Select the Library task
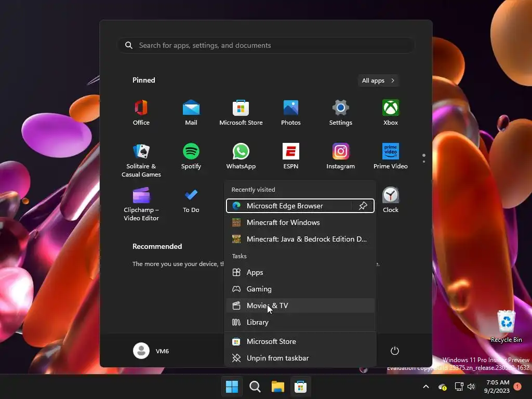This screenshot has height=399, width=532. click(x=300, y=322)
